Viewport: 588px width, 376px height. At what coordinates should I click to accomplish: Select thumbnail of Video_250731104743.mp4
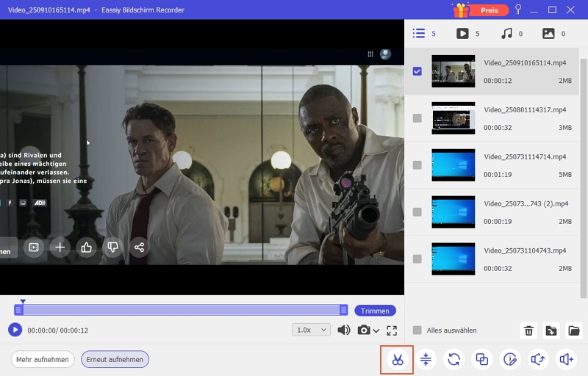click(453, 258)
